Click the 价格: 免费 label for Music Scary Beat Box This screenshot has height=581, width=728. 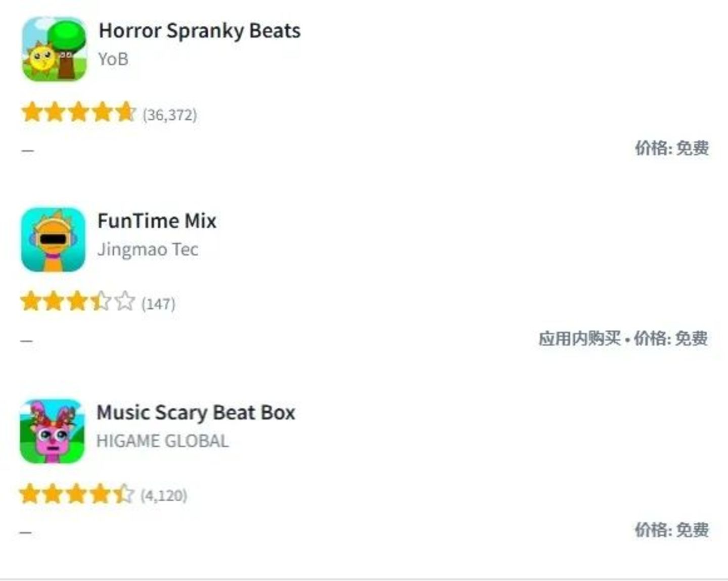coord(671,530)
